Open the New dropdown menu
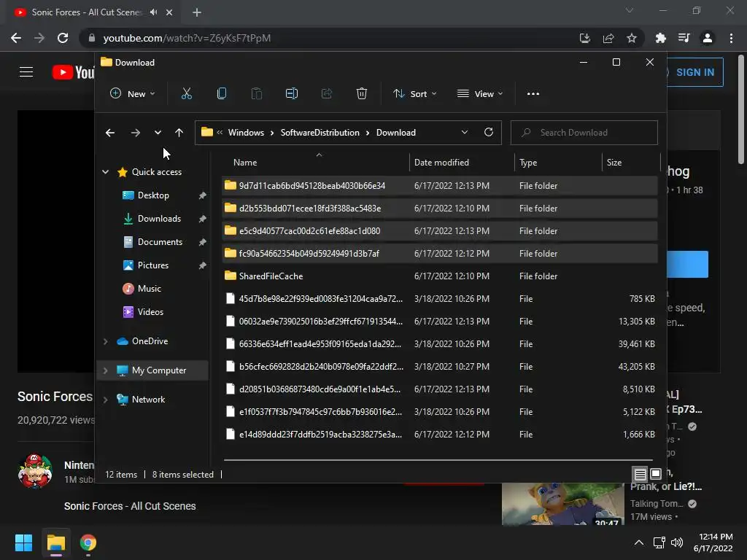 click(x=133, y=94)
